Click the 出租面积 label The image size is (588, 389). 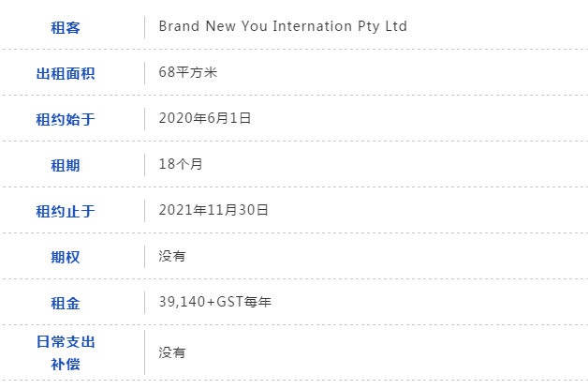pos(66,74)
